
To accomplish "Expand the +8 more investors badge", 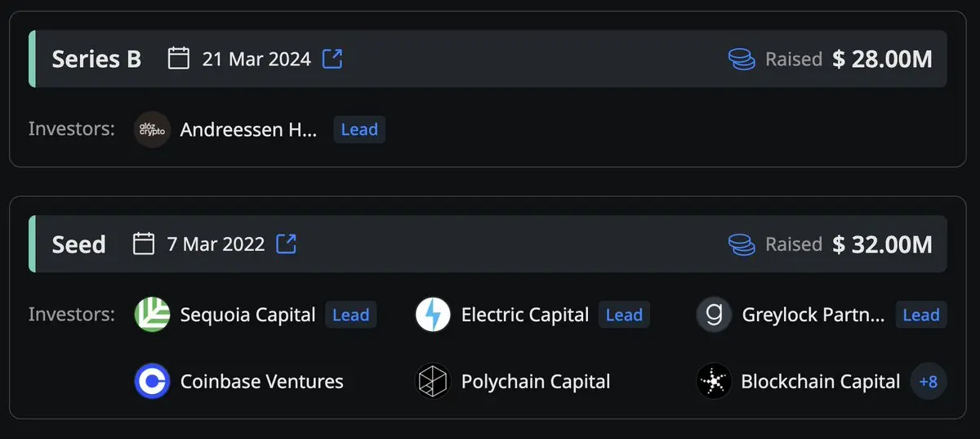I will tap(929, 381).
